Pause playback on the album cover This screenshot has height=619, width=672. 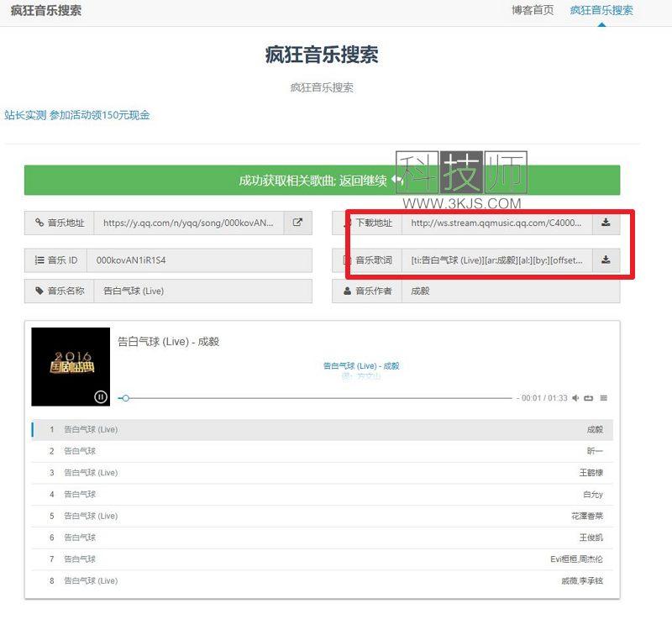pos(100,396)
